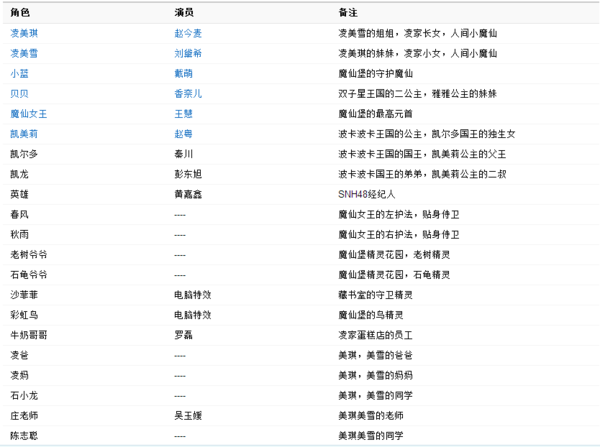
Task: Visit the 凯美莉 character link
Action: point(24,134)
